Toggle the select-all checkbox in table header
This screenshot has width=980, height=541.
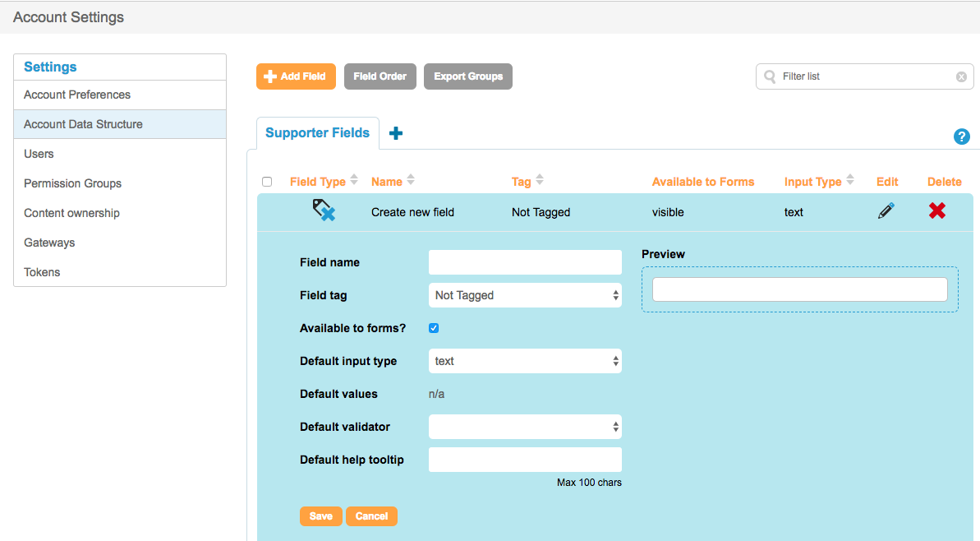[267, 182]
